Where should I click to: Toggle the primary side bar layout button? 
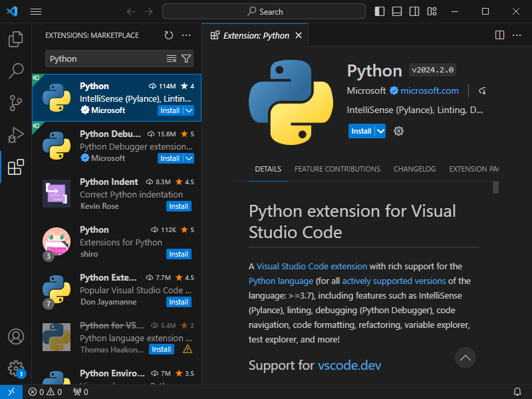click(x=380, y=11)
